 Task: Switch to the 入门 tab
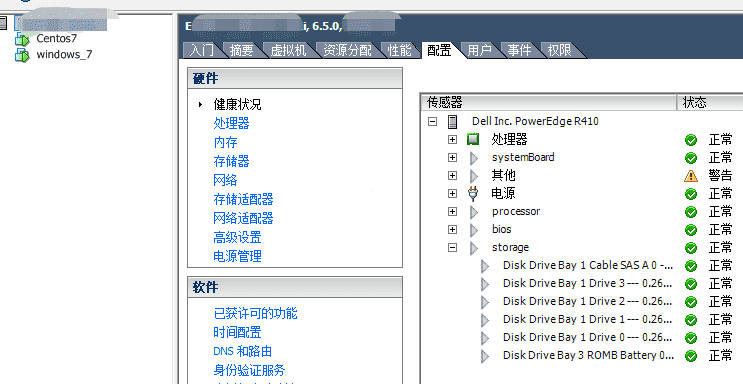point(202,50)
